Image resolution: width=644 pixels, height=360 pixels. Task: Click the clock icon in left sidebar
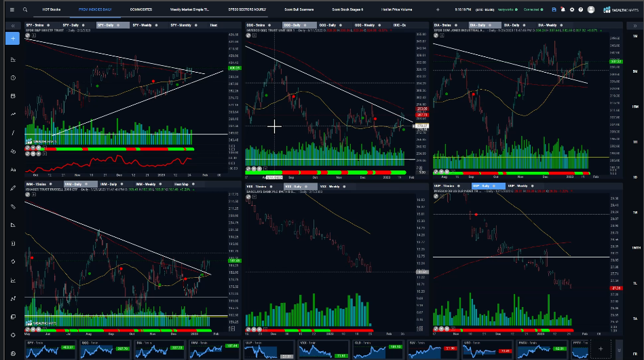(x=13, y=77)
